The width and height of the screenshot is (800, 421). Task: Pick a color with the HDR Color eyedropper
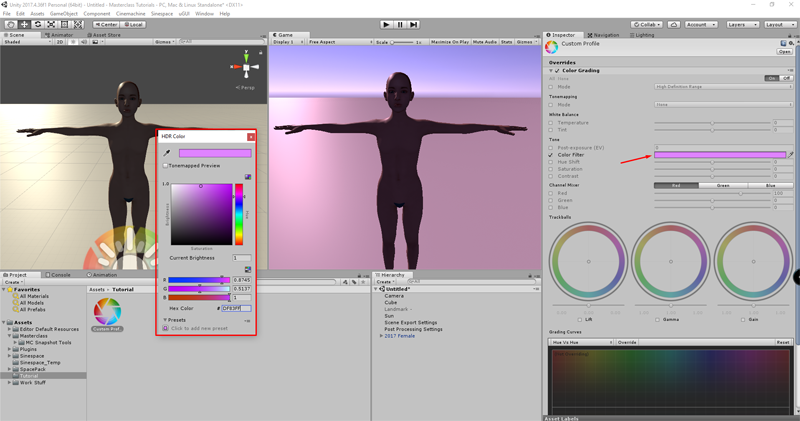(x=166, y=153)
